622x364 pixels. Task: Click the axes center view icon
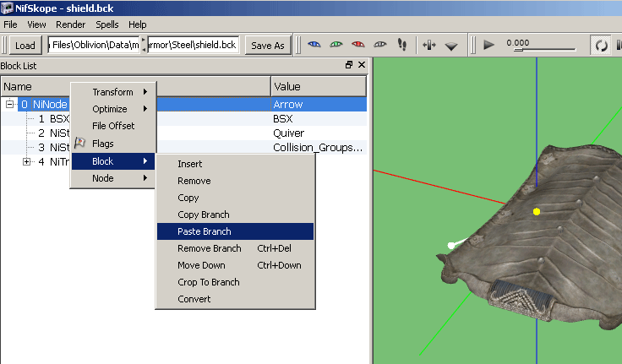[429, 46]
